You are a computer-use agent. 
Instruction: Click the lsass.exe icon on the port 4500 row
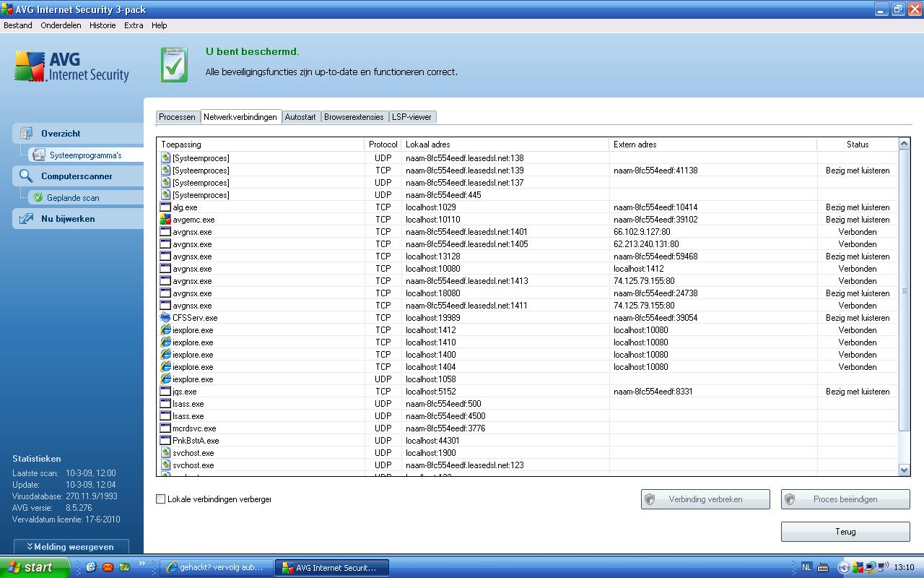point(165,416)
